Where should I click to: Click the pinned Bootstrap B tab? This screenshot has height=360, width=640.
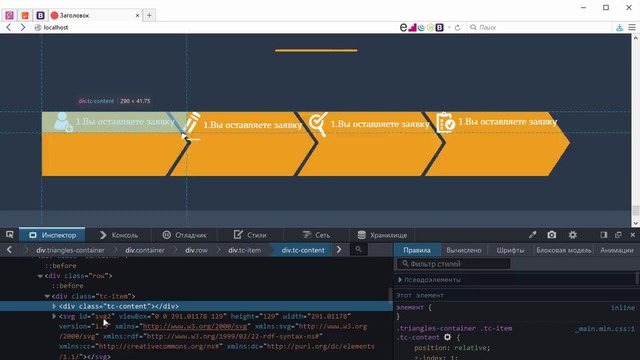pyautogui.click(x=40, y=16)
